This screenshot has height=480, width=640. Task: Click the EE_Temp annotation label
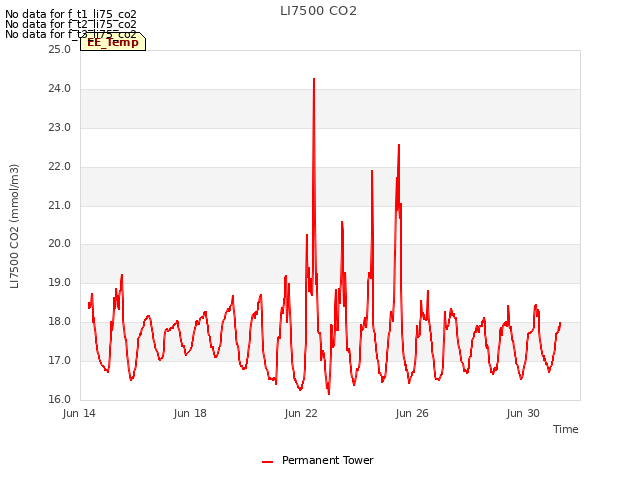coord(113,42)
